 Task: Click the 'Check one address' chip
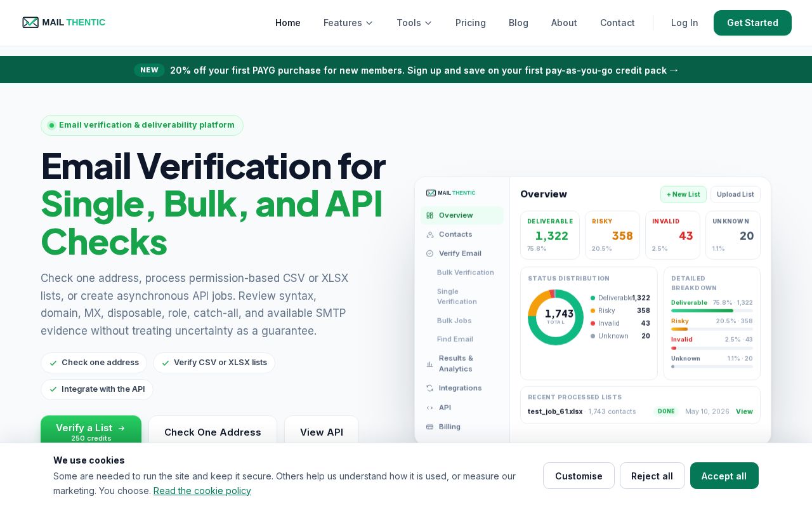point(94,363)
